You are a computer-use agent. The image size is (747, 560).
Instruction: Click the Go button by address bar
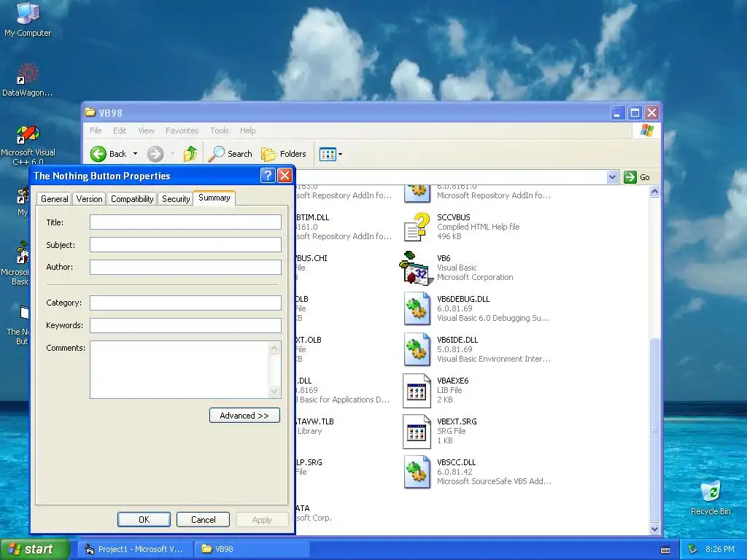[637, 177]
